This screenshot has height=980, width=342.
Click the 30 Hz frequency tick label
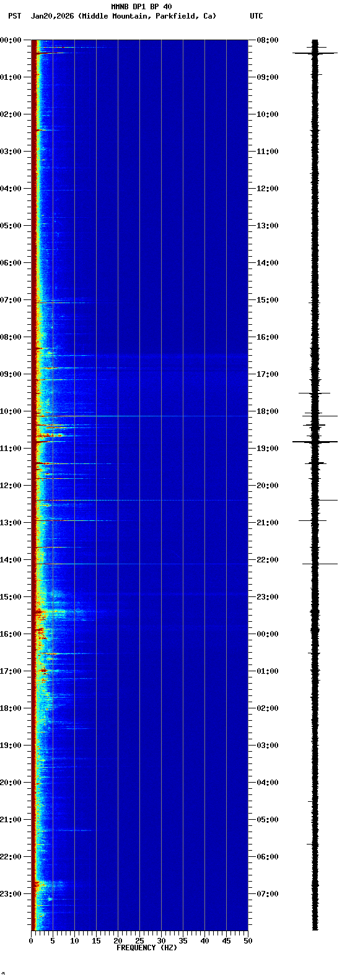pos(161,941)
